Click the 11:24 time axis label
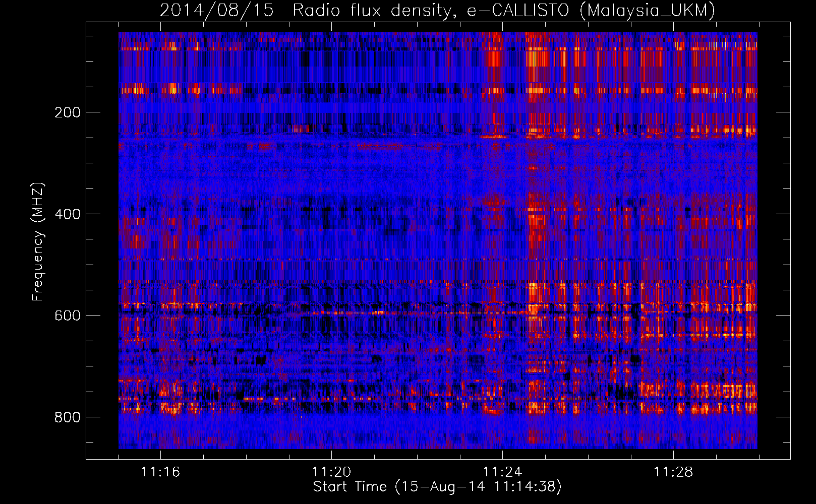The image size is (816, 504). (x=502, y=472)
